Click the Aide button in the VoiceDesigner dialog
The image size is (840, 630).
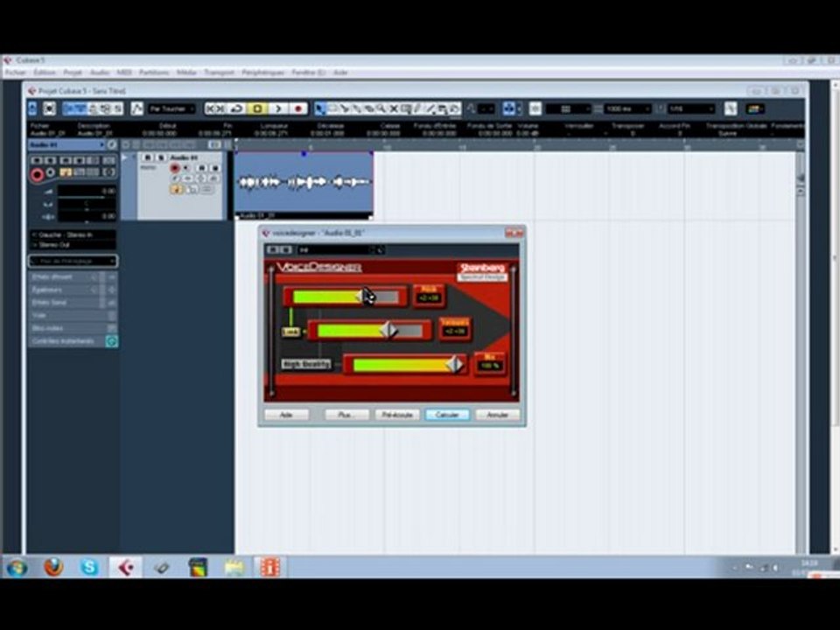click(287, 415)
